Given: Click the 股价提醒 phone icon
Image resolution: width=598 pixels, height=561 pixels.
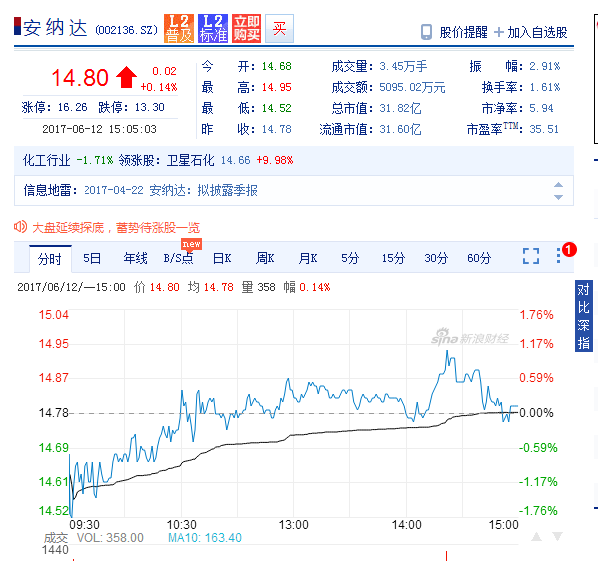Looking at the screenshot, I should (x=426, y=32).
